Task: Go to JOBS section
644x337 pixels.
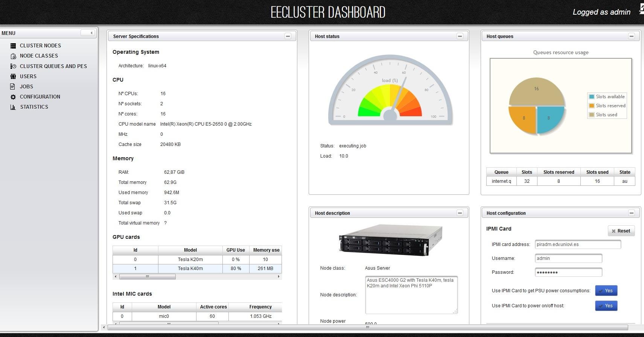Action: (26, 87)
